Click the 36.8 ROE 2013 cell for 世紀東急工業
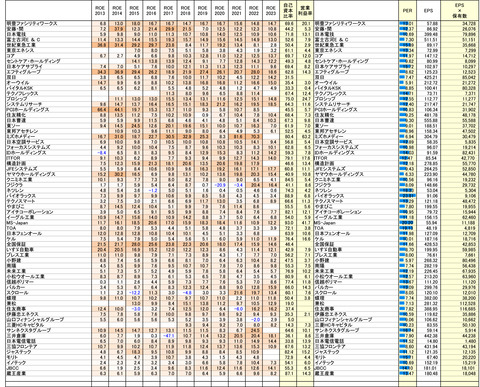The height and width of the screenshot is (387, 480). [100, 45]
